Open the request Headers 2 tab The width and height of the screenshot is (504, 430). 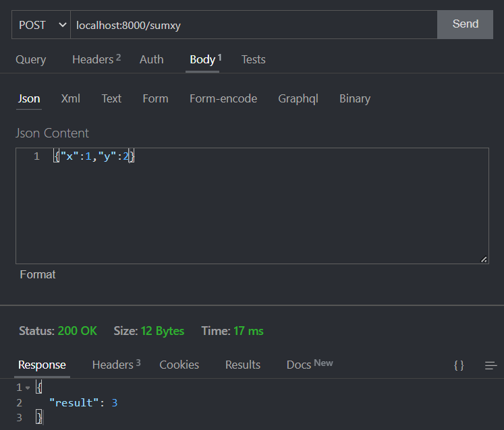click(96, 59)
